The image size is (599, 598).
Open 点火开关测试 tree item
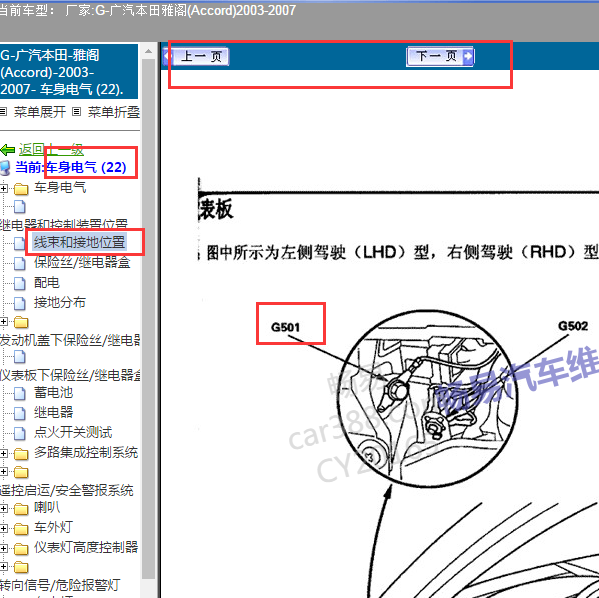[73, 432]
